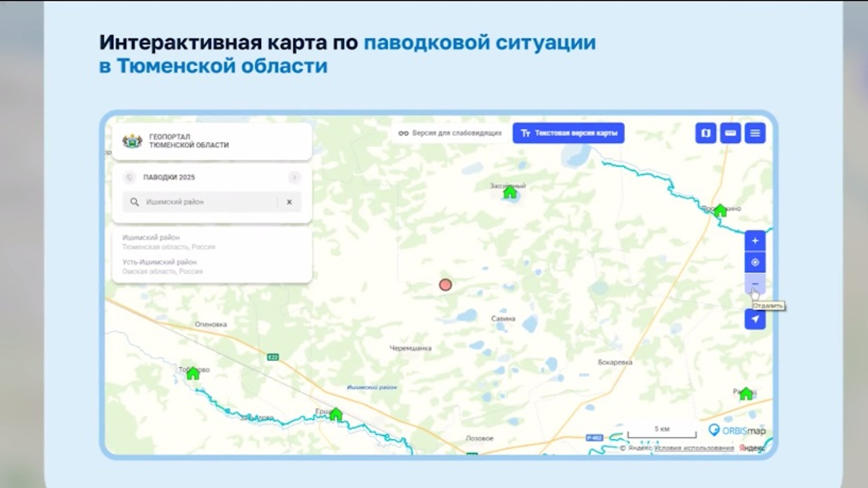Image resolution: width=868 pixels, height=488 pixels.
Task: Zoom in with the plus button
Action: tap(755, 241)
